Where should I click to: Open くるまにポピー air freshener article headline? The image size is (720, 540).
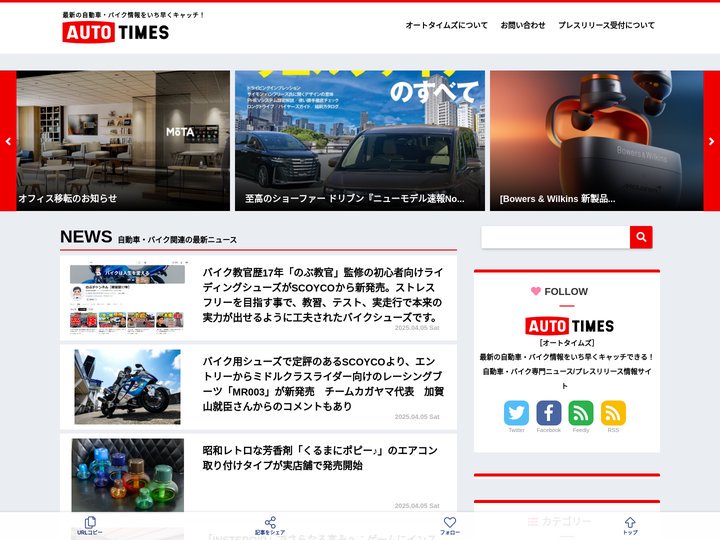[320, 458]
